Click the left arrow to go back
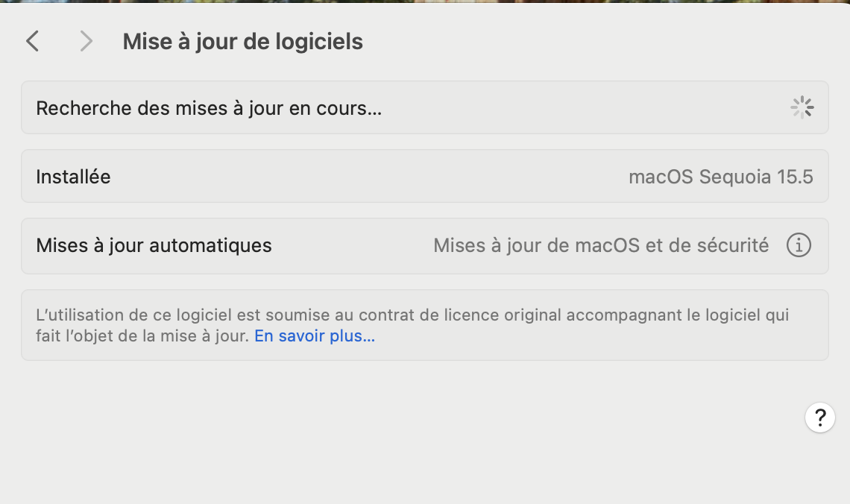The width and height of the screenshot is (850, 504). pyautogui.click(x=32, y=41)
